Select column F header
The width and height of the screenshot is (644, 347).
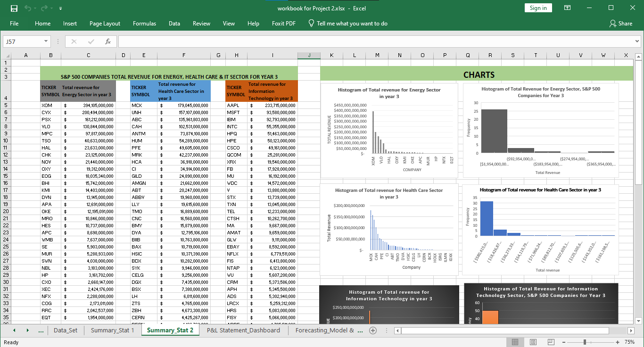[184, 55]
